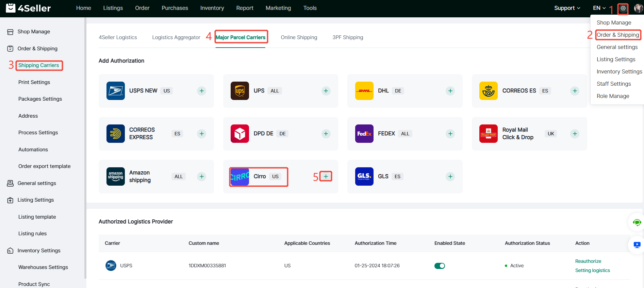Image resolution: width=644 pixels, height=288 pixels.
Task: Switch to 3PF Shipping tab
Action: 348,37
